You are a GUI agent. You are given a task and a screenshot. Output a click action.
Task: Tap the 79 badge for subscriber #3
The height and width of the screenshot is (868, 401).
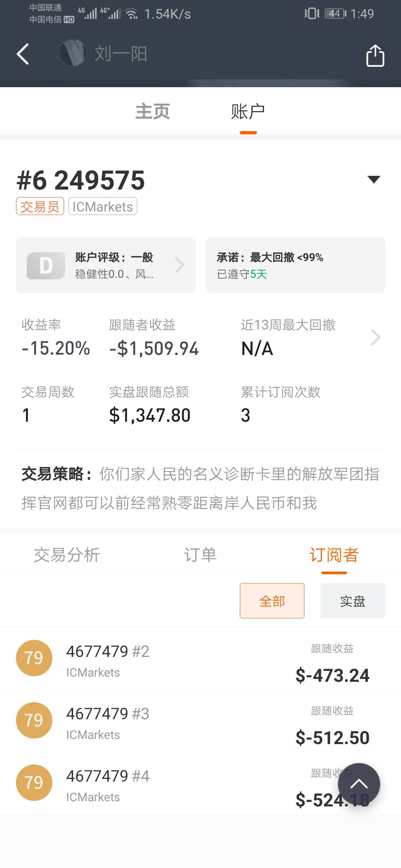point(34,720)
